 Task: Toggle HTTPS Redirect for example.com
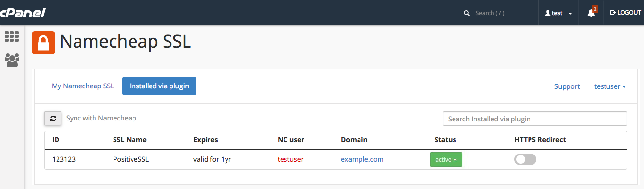pyautogui.click(x=525, y=159)
